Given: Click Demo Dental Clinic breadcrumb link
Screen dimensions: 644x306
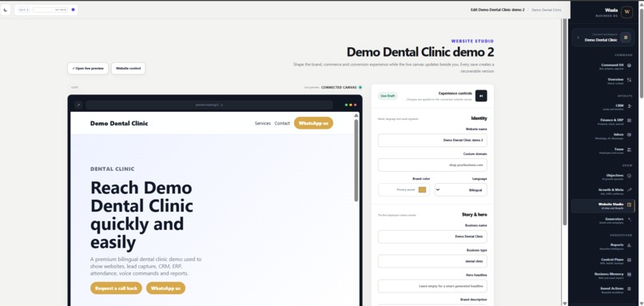Looking at the screenshot, I should pyautogui.click(x=547, y=10).
